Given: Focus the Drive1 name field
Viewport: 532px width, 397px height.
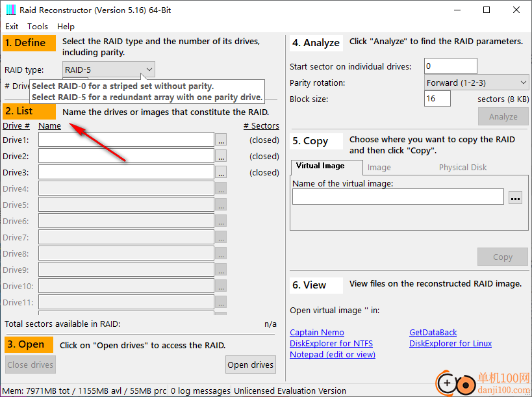Looking at the screenshot, I should click(x=126, y=140).
